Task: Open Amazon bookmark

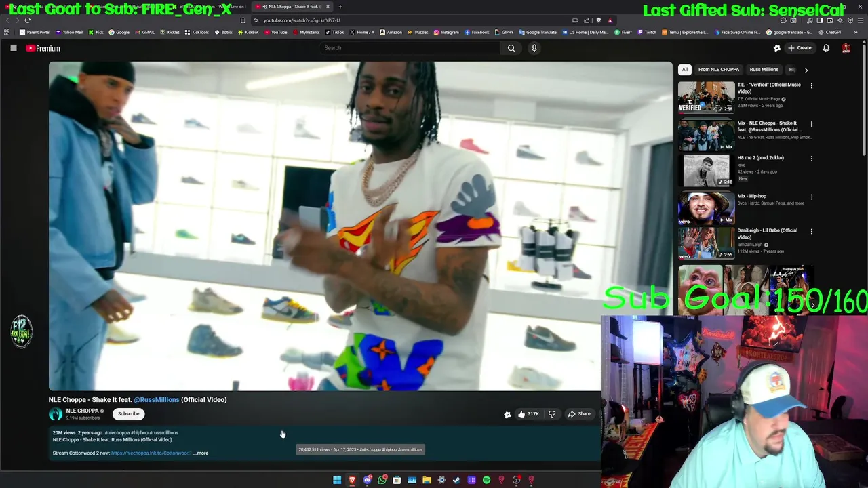Action: (x=391, y=32)
